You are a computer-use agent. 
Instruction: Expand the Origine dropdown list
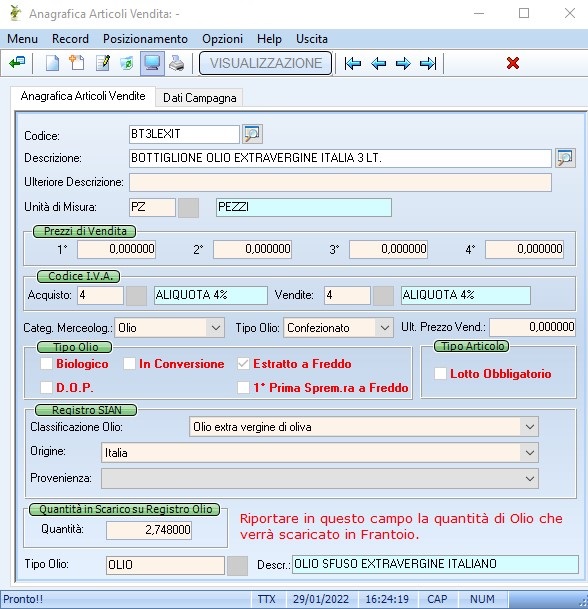click(530, 453)
